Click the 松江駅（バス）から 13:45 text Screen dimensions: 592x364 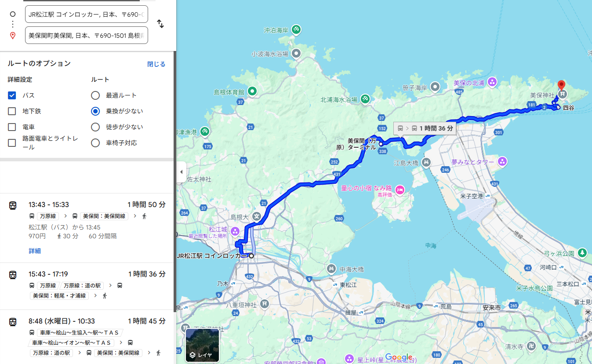click(65, 227)
